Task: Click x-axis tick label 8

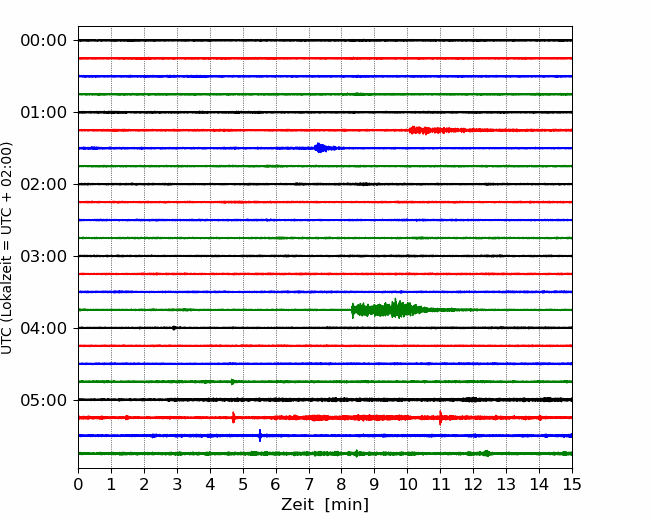Action: tap(342, 484)
